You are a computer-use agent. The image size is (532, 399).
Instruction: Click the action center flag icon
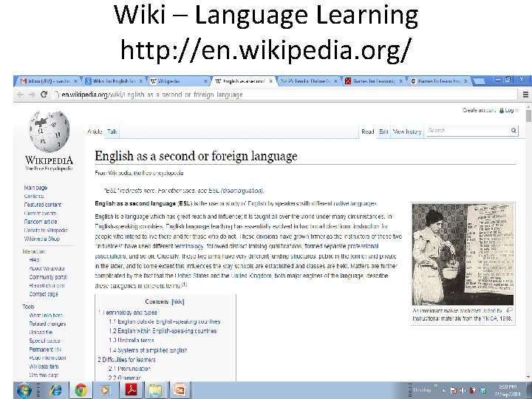453,391
